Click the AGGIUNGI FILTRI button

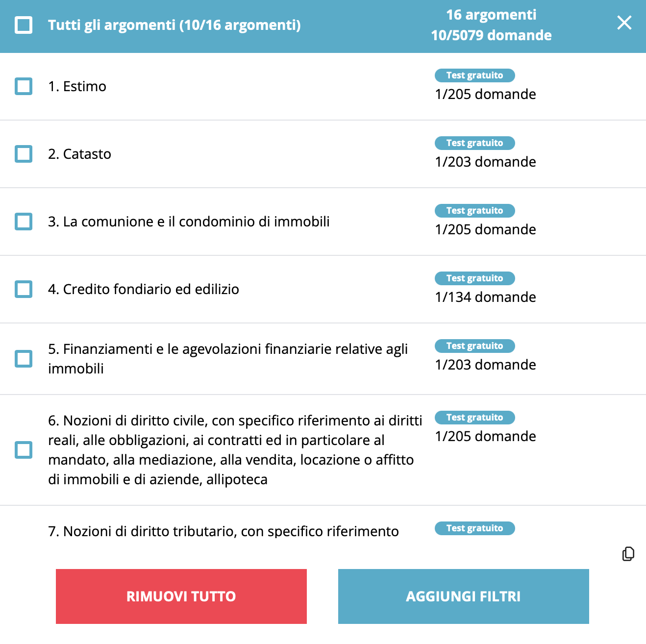coord(463,596)
